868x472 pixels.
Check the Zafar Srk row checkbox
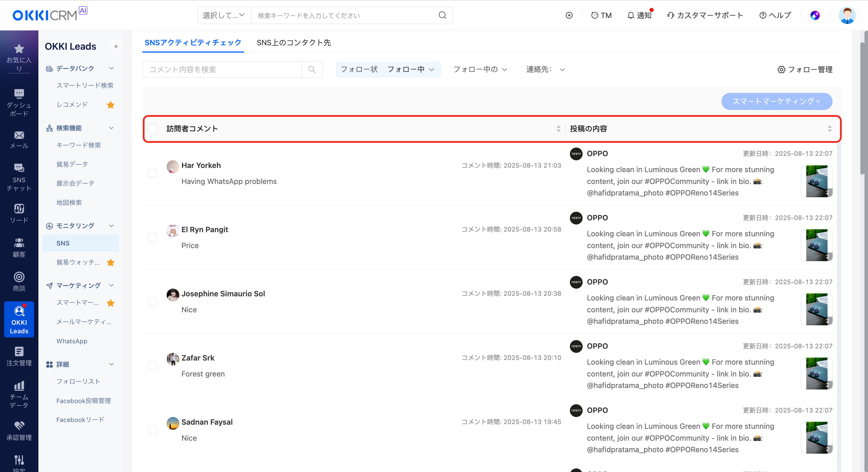[152, 366]
